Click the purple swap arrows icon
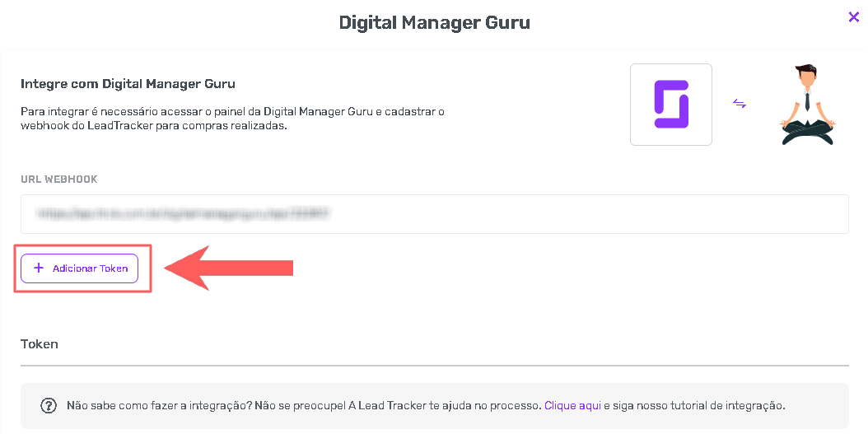This screenshot has height=434, width=868. (740, 104)
